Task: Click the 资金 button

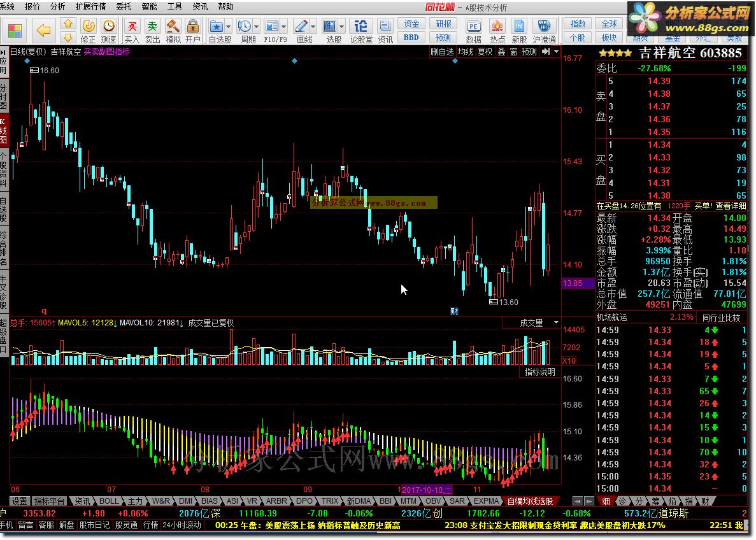Action: [x=411, y=24]
